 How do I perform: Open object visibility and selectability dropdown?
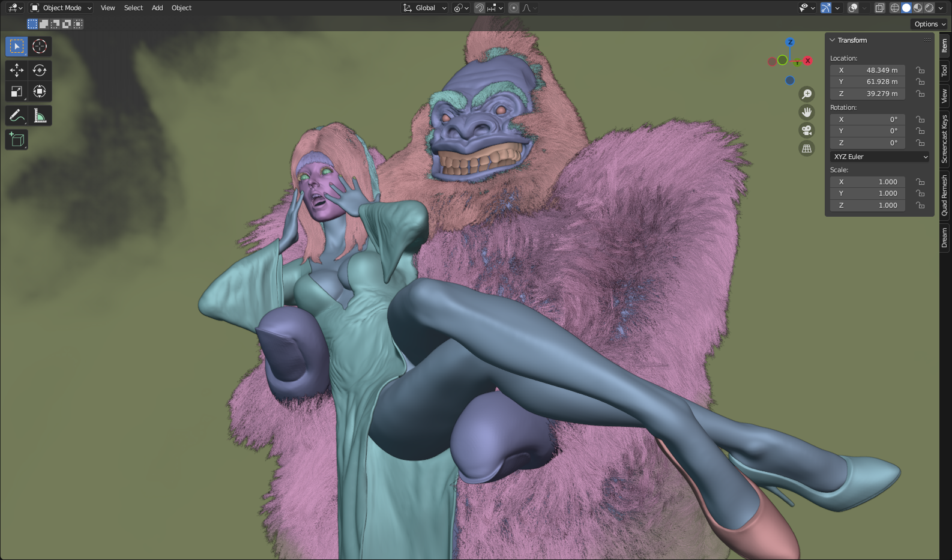click(807, 8)
